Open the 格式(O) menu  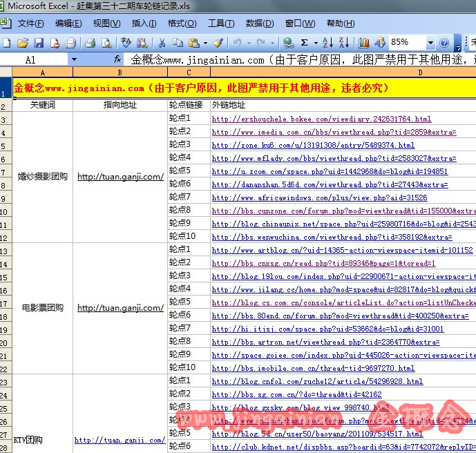pos(182,23)
